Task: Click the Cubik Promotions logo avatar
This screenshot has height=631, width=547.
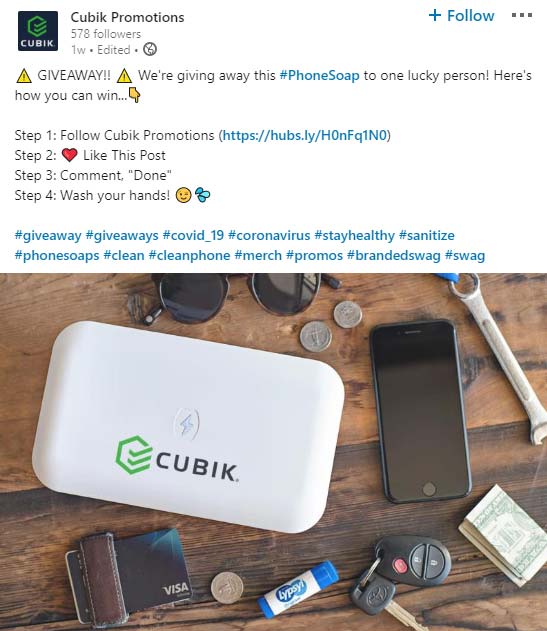Action: pyautogui.click(x=37, y=31)
